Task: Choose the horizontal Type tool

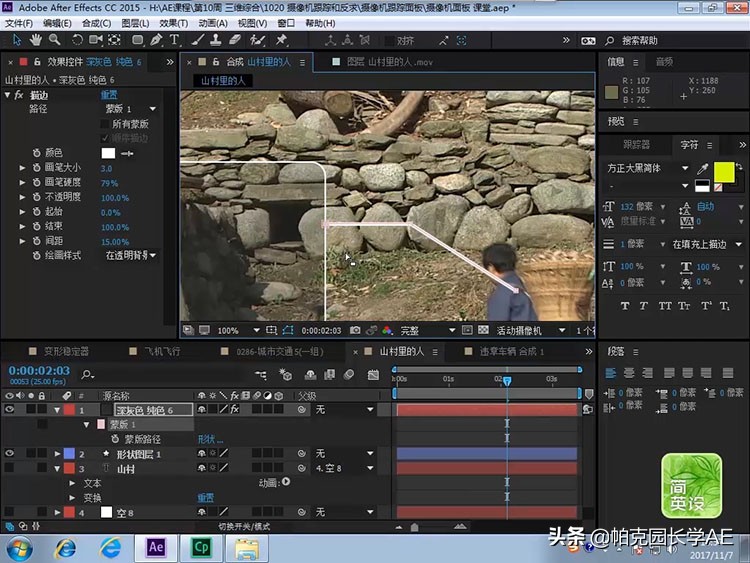Action: point(174,40)
